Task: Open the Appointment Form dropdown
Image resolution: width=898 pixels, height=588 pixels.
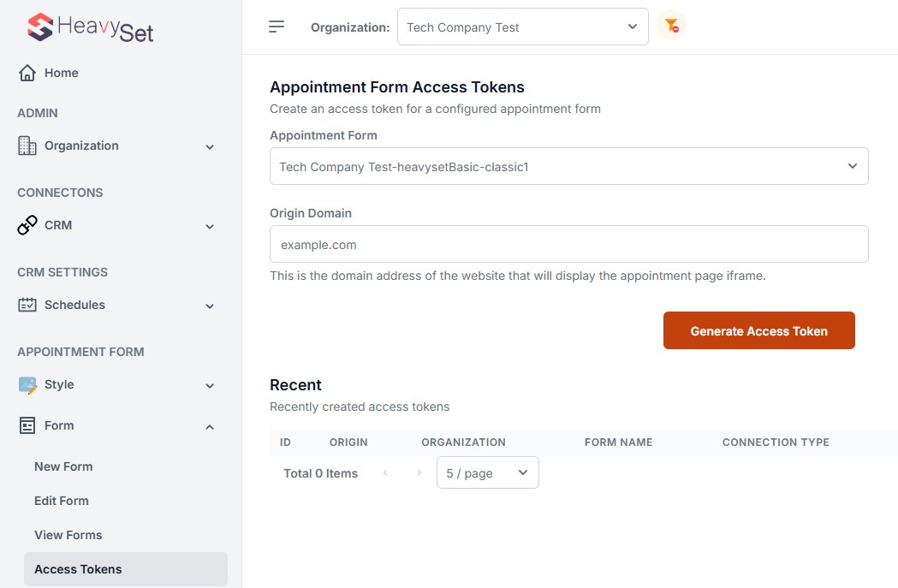Action: click(568, 166)
